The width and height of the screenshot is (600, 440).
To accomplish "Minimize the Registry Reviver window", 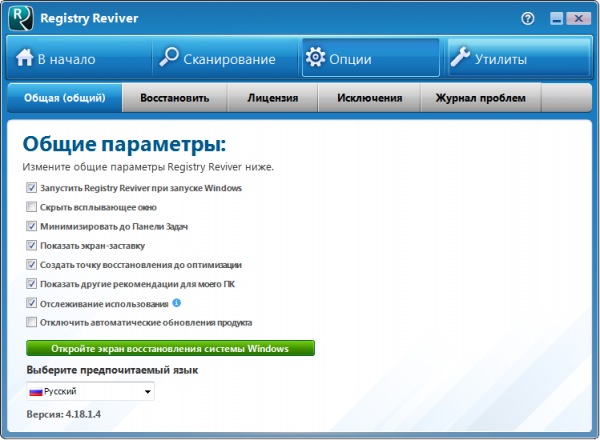I will coord(556,18).
